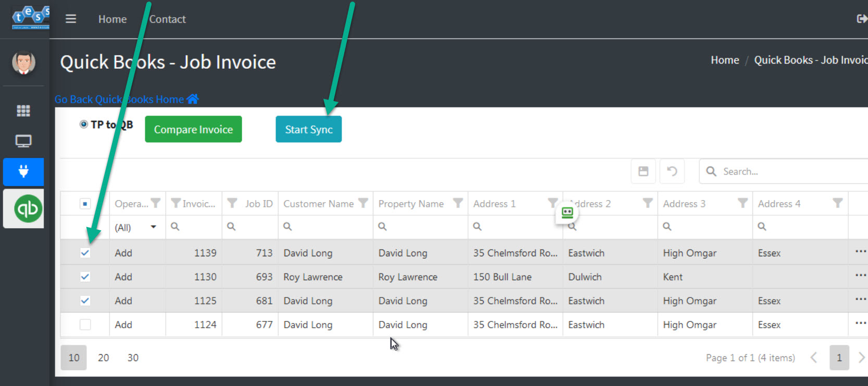868x386 pixels.
Task: Sort by the Job ID column header
Action: coord(259,204)
